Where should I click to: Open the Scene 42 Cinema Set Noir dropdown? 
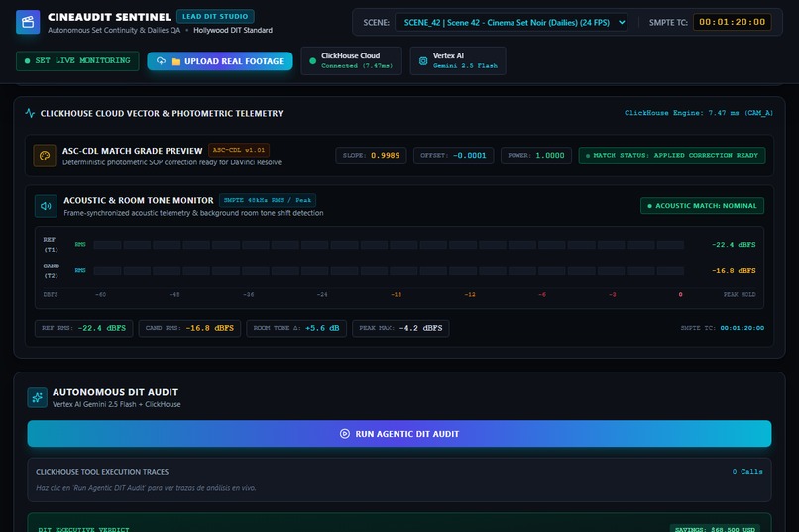[512, 23]
